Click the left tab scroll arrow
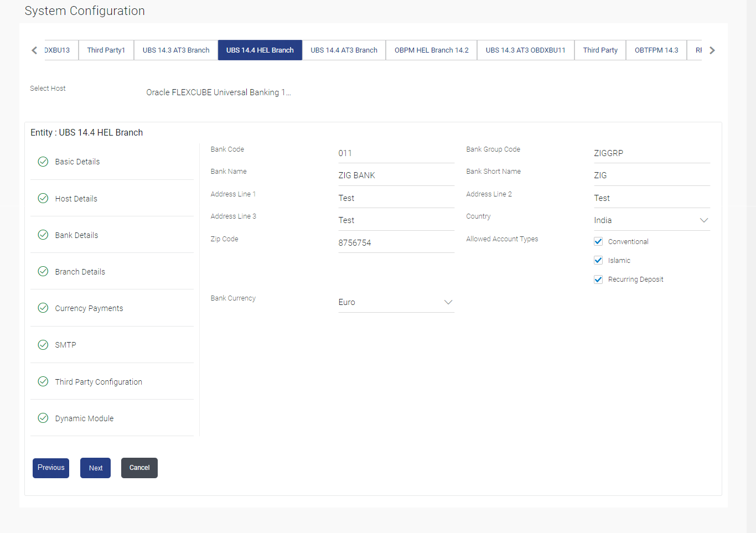The height and width of the screenshot is (533, 756). point(34,50)
